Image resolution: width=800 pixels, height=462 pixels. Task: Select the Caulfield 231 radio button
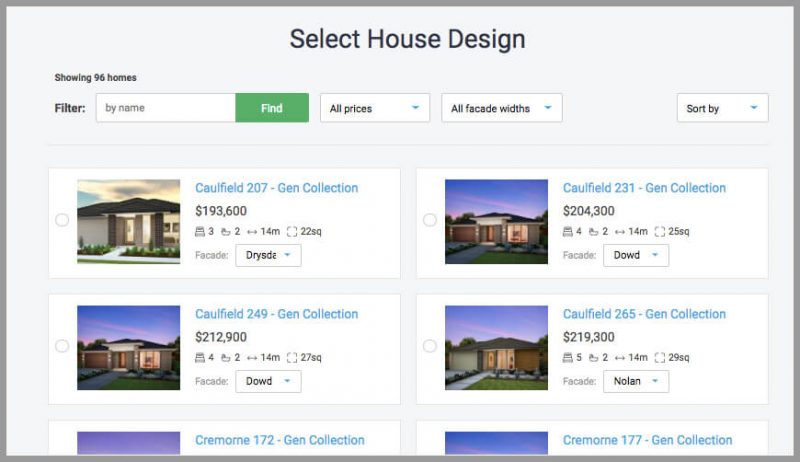(430, 220)
